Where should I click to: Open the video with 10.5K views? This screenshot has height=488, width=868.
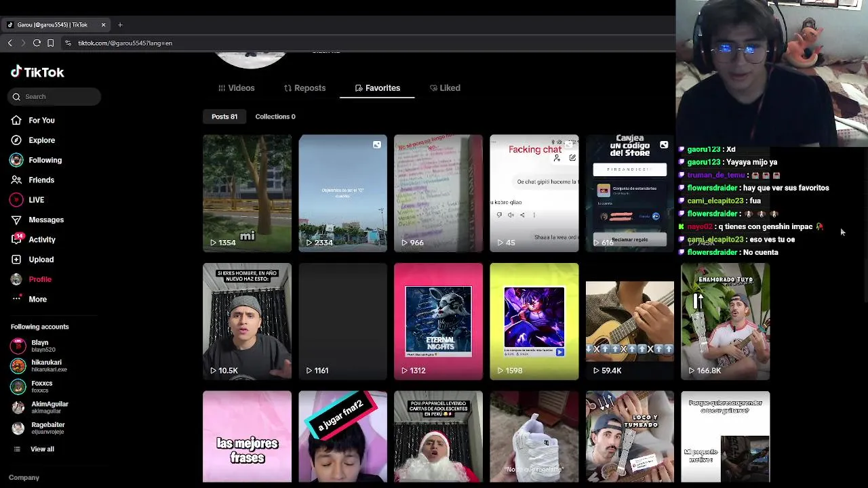coord(247,321)
